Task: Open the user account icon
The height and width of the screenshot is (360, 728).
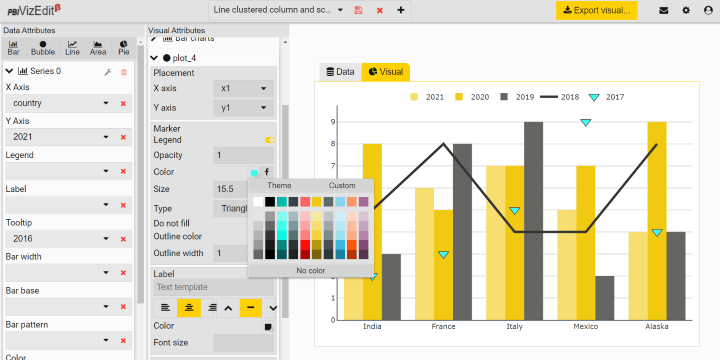Action: [x=708, y=10]
